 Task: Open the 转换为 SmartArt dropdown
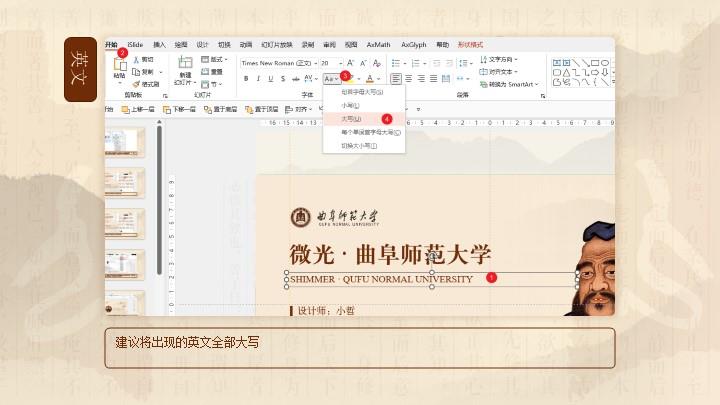(509, 84)
